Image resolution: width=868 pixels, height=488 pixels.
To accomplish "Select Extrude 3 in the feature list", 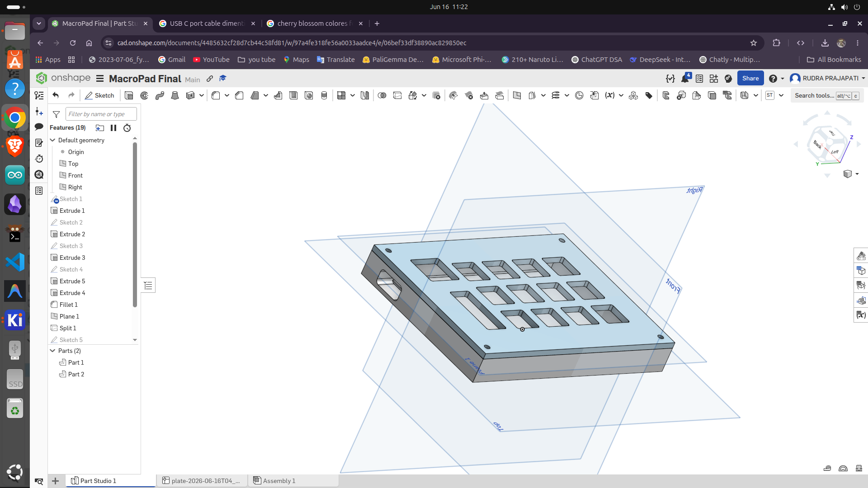I will 72,258.
